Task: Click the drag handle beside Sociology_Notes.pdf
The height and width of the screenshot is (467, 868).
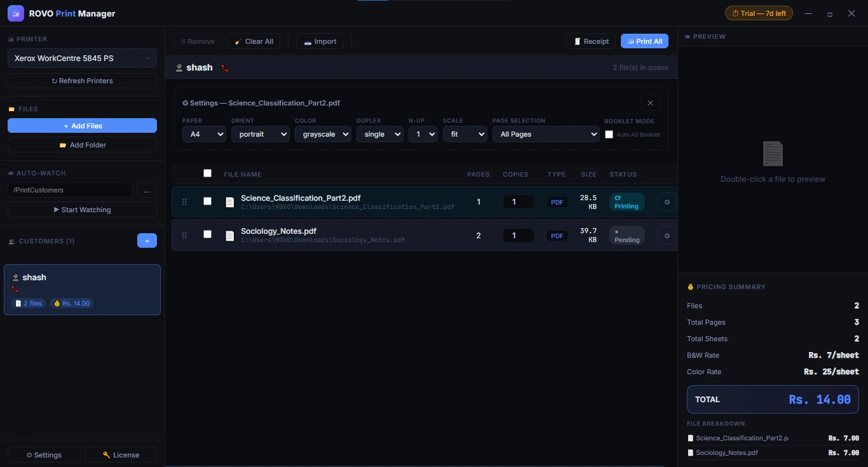Action: pyautogui.click(x=185, y=236)
